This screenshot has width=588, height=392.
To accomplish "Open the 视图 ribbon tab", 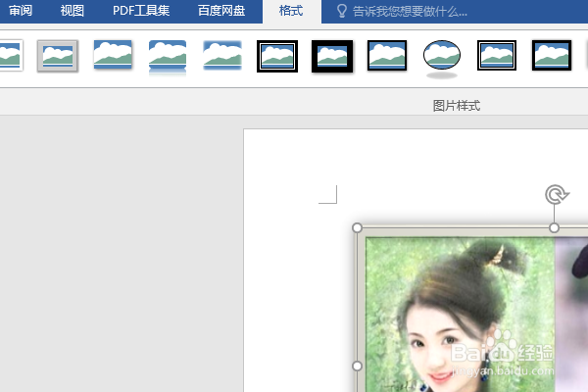I will click(72, 11).
